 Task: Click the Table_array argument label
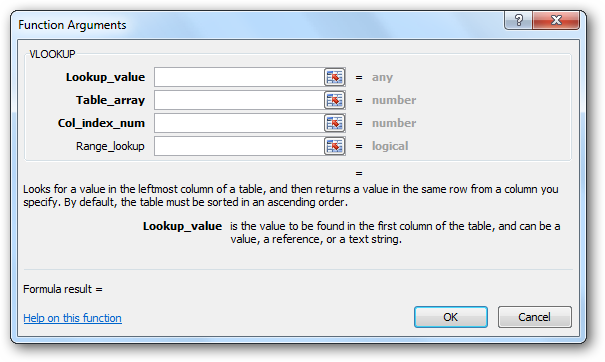110,100
